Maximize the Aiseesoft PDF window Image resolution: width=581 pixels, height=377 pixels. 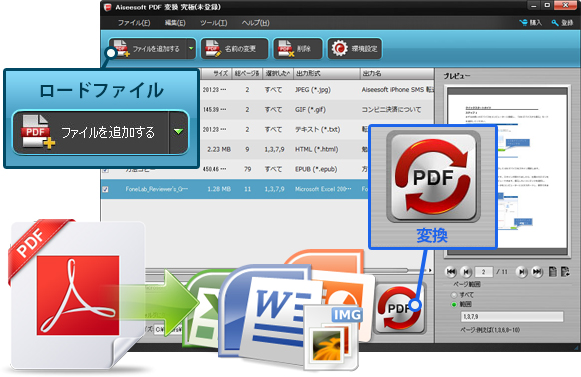tap(547, 6)
